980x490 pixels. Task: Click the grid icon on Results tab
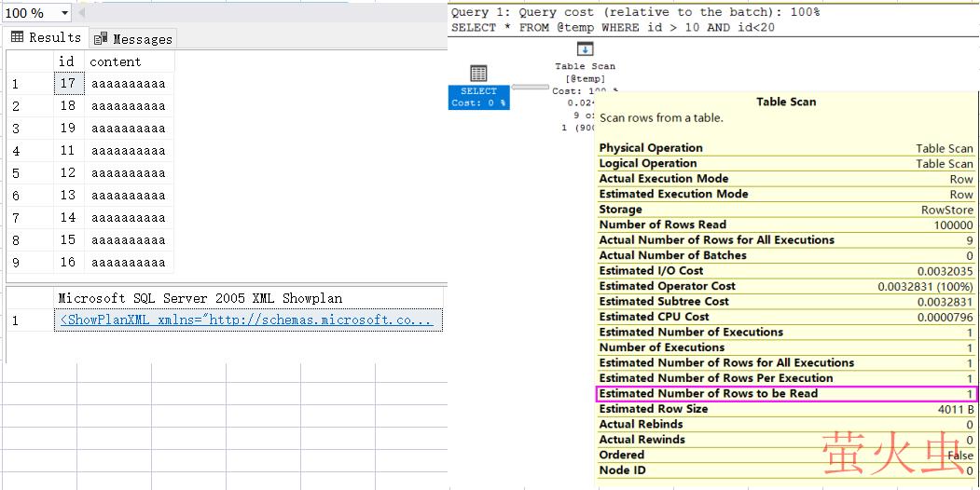(x=17, y=37)
